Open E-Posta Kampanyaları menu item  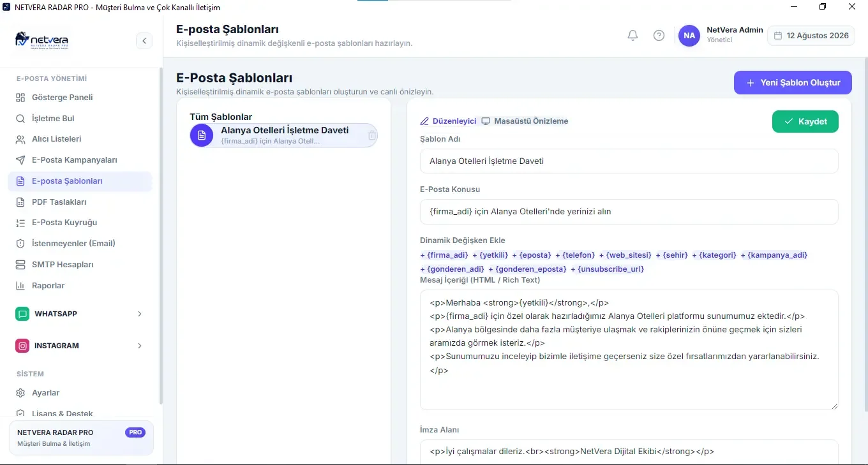80,160
